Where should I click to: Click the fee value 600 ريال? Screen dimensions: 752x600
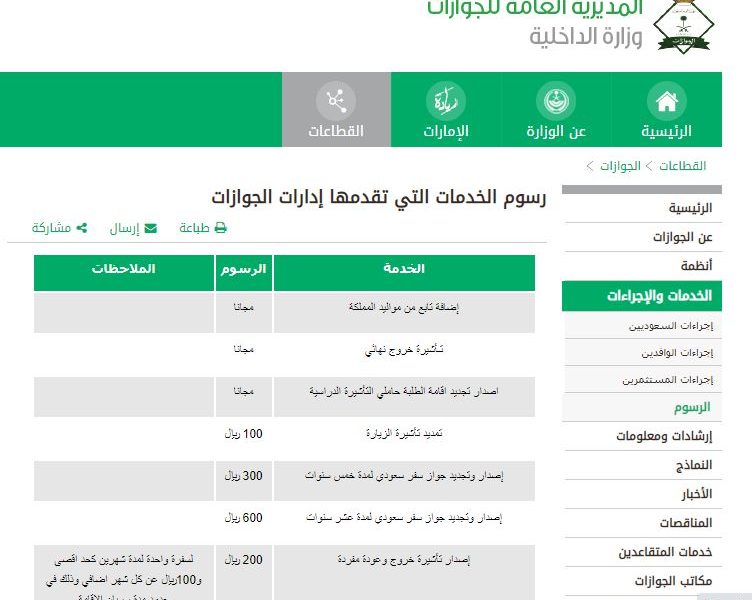tap(244, 518)
